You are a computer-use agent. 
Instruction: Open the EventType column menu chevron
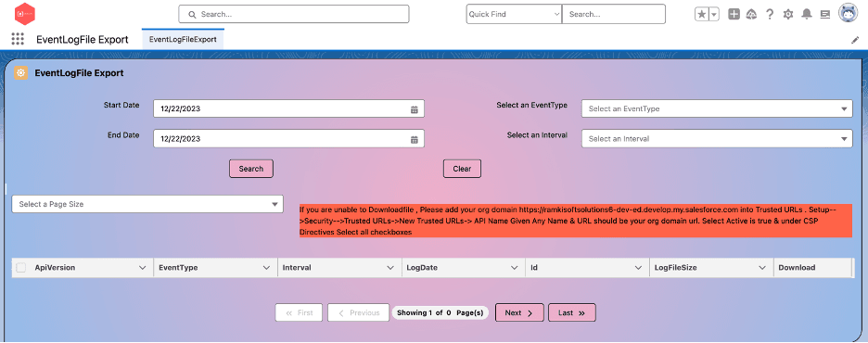(x=266, y=268)
